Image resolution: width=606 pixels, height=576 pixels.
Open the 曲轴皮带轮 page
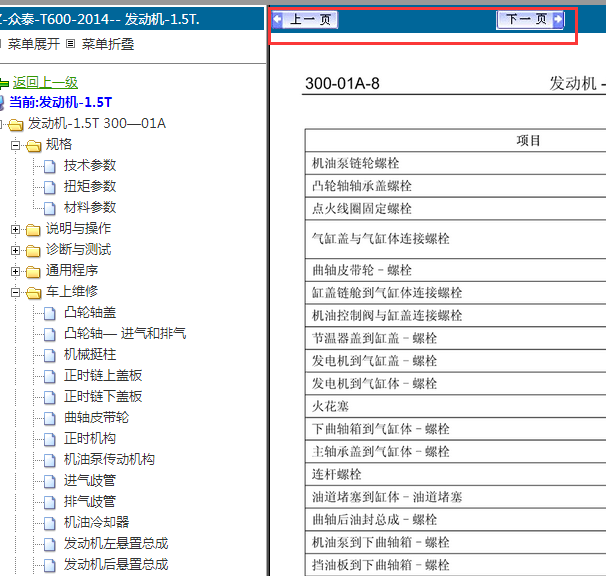point(97,417)
